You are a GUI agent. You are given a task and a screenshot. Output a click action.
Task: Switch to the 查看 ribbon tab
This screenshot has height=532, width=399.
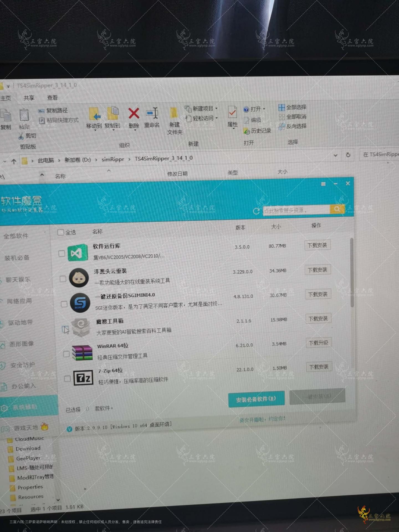click(x=52, y=98)
